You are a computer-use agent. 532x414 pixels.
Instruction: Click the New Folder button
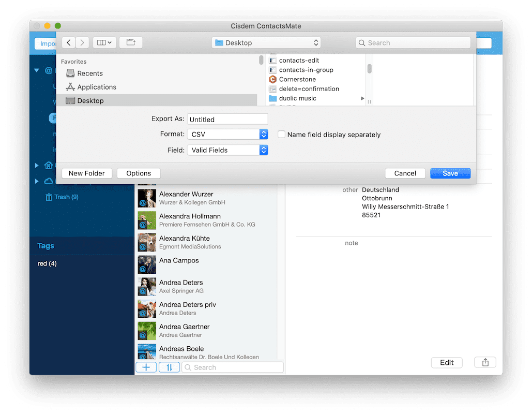coord(87,173)
